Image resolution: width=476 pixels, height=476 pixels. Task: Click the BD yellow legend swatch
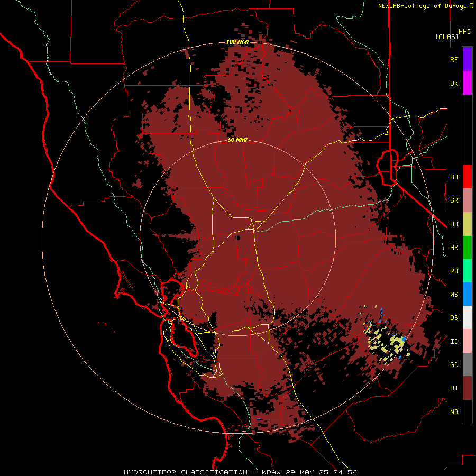[467, 224]
